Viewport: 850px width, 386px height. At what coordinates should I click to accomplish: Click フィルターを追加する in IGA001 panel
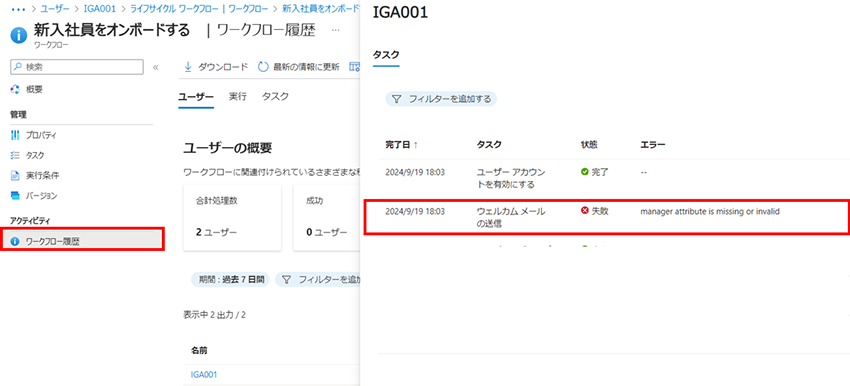point(441,99)
